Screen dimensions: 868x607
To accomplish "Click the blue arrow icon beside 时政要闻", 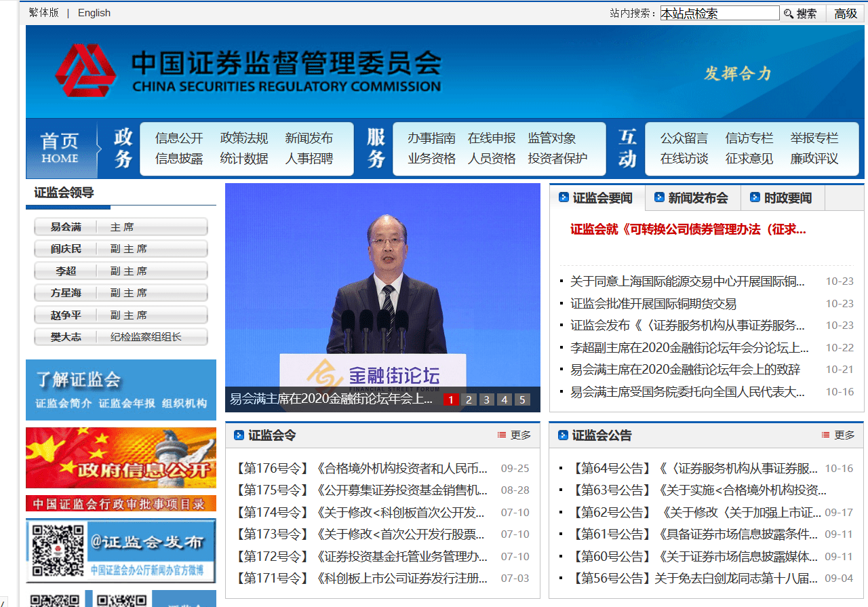I will click(x=755, y=197).
